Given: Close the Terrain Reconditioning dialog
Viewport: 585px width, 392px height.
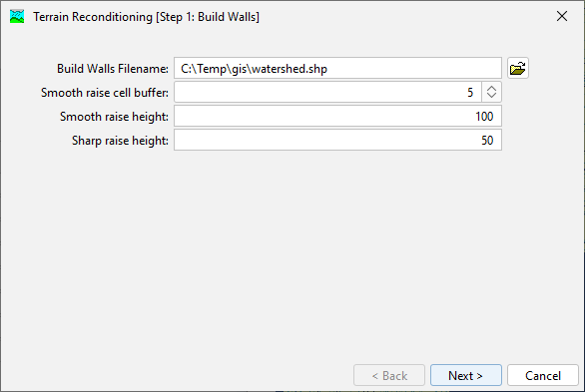Looking at the screenshot, I should pos(562,16).
